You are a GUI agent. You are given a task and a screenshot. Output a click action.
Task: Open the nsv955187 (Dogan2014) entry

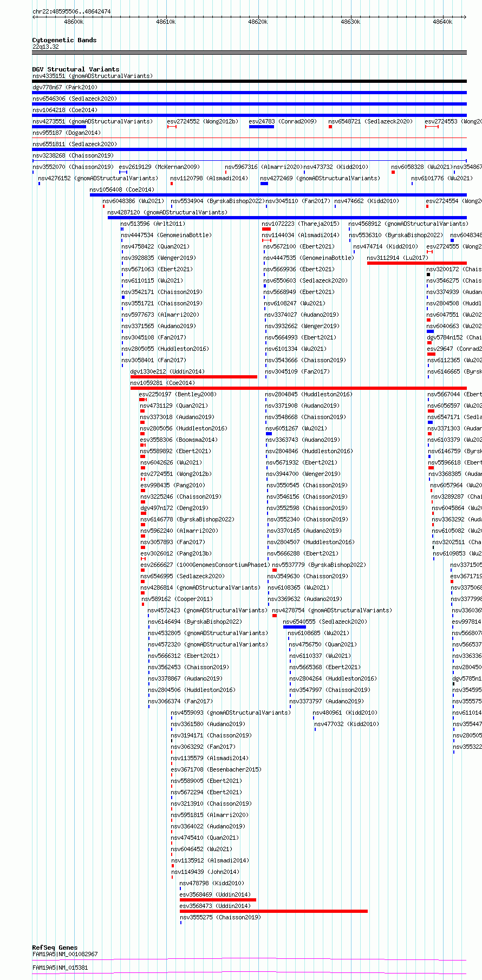[x=67, y=133]
